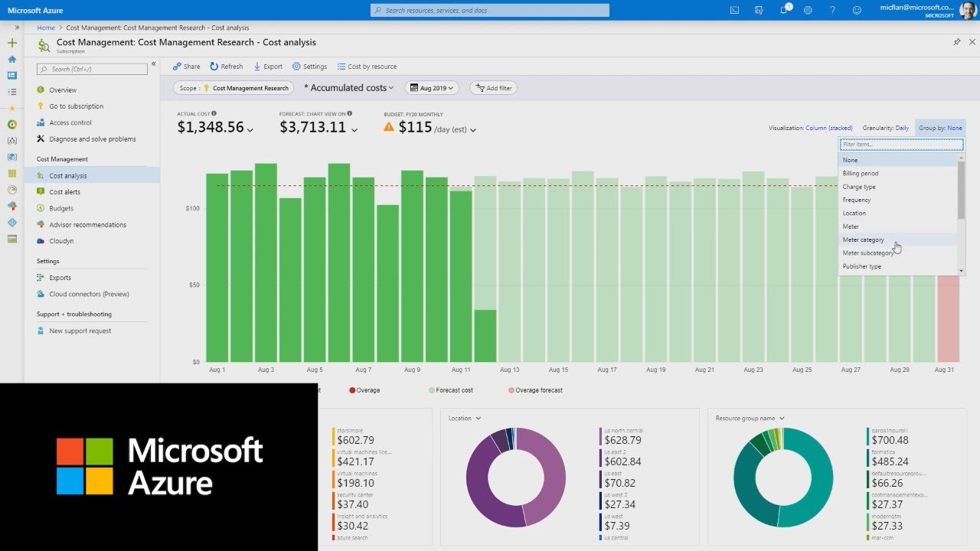
Task: Click Refresh in the toolbar
Action: (x=227, y=67)
